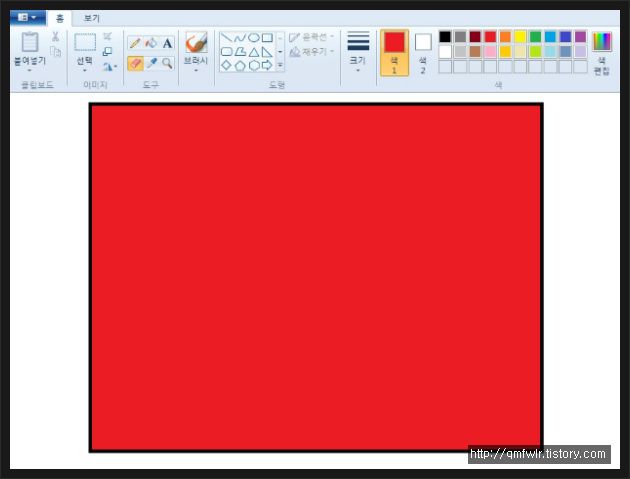Choose the Diamond shape

point(227,65)
